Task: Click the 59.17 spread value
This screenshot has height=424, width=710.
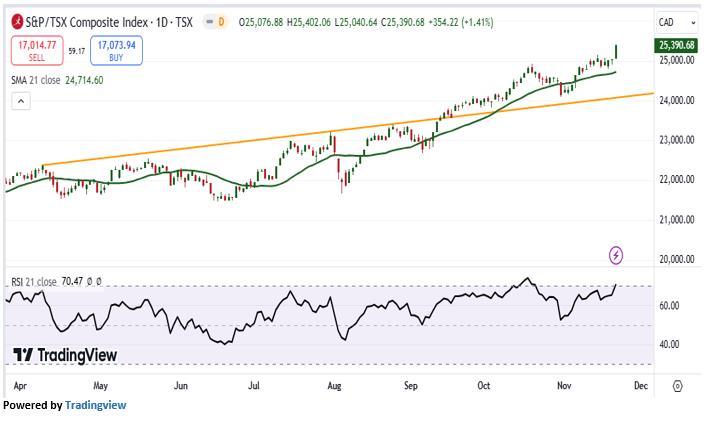Action: coord(77,50)
